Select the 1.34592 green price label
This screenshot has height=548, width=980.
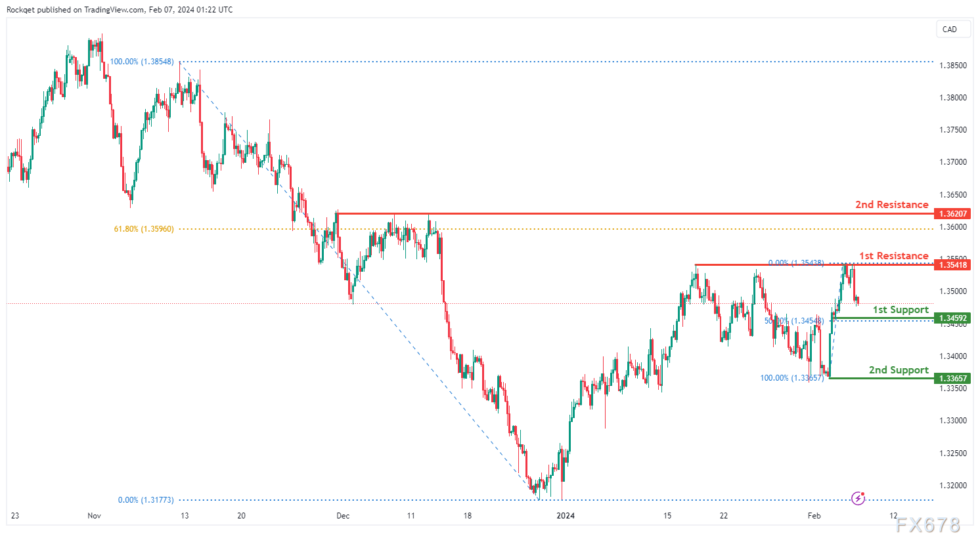pos(952,318)
